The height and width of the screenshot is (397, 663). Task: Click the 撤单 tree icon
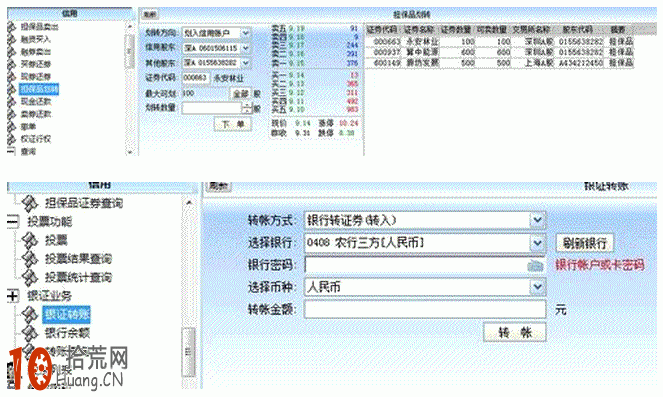click(x=12, y=126)
